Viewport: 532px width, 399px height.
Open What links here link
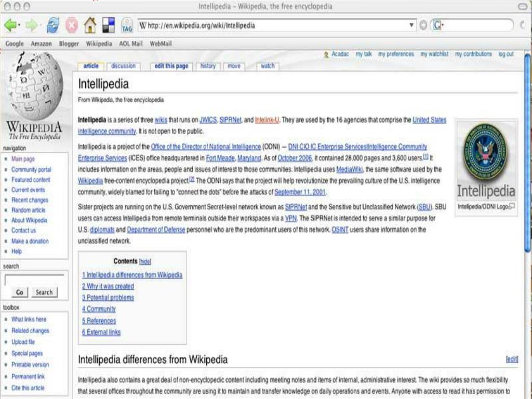click(29, 320)
